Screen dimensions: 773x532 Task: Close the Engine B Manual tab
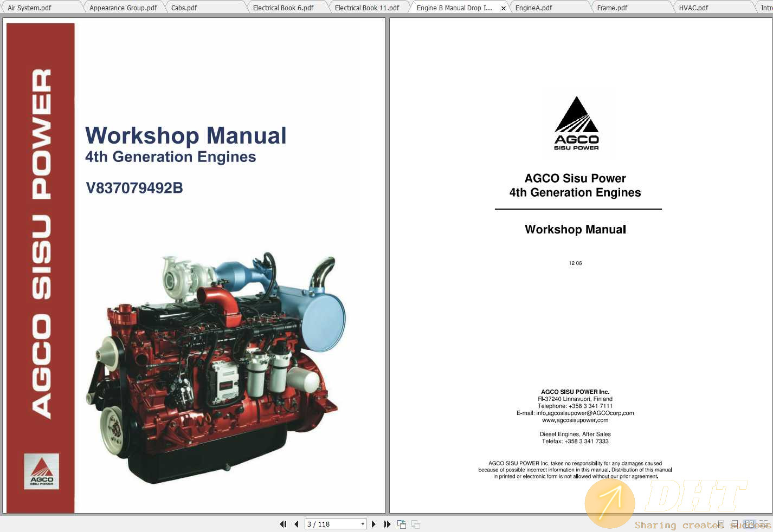[x=503, y=8]
